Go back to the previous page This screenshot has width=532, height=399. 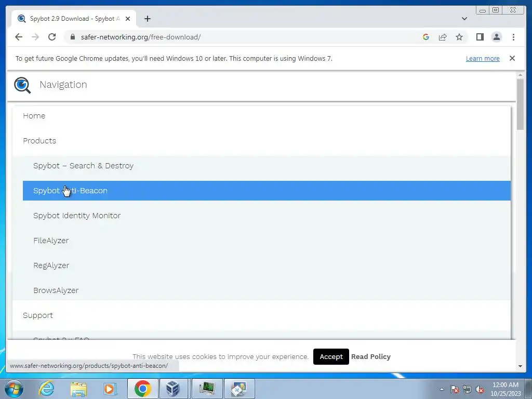[x=19, y=37]
